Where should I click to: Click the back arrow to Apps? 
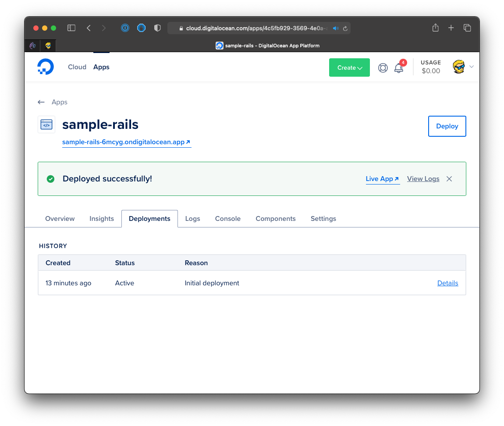41,102
